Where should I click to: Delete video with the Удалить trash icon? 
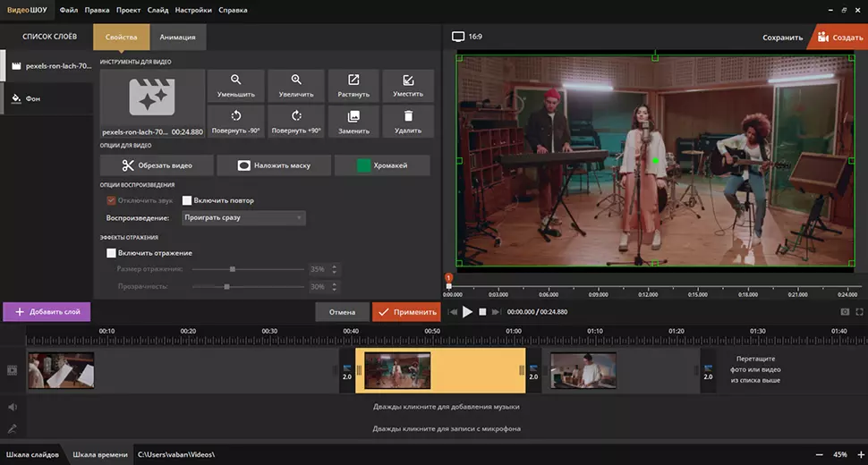(x=408, y=121)
